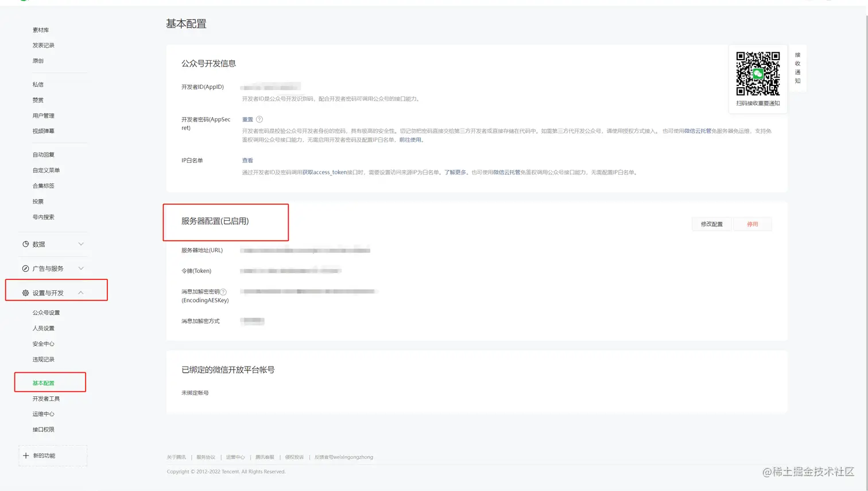868x491 pixels.
Task: Select 基本配置 in the sidebar
Action: pyautogui.click(x=44, y=383)
